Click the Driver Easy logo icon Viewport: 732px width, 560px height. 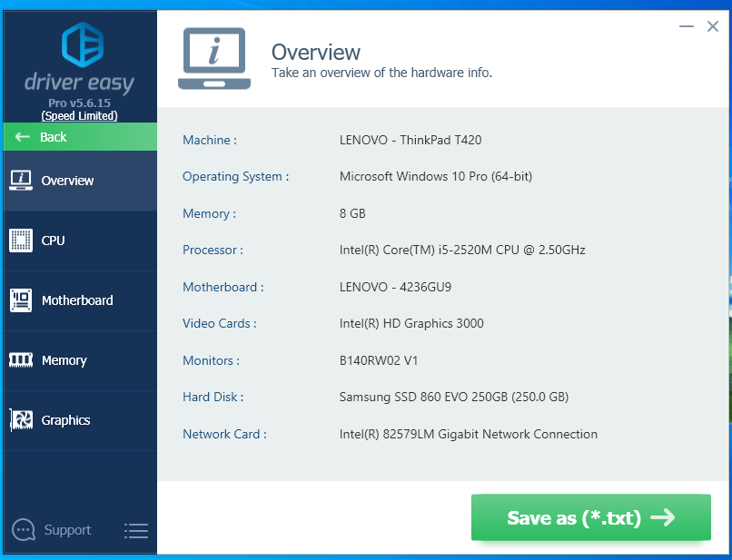pos(83,44)
